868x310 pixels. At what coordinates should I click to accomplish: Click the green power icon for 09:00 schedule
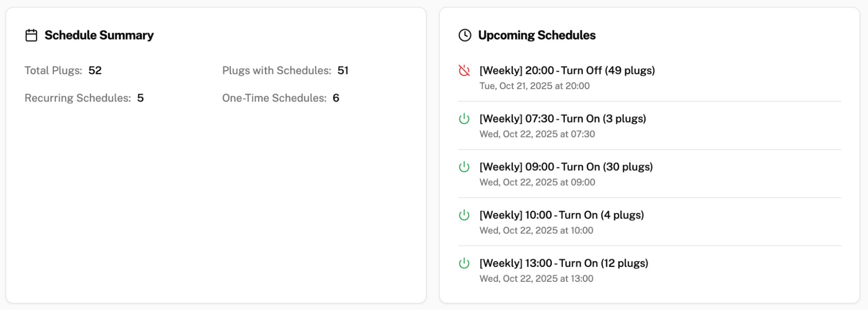[464, 166]
